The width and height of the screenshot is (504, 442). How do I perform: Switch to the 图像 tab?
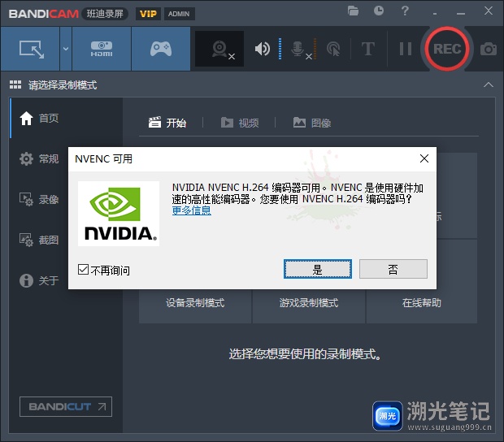tap(312, 123)
